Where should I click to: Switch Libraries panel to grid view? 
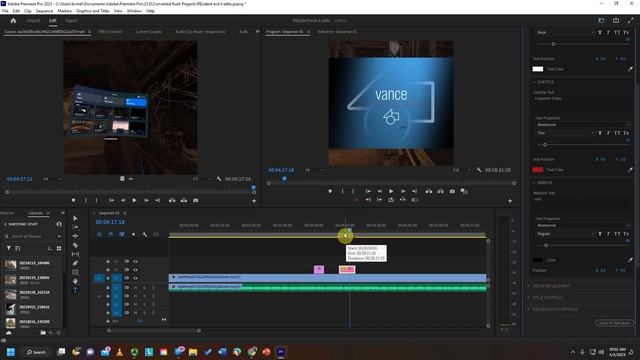tap(59, 248)
